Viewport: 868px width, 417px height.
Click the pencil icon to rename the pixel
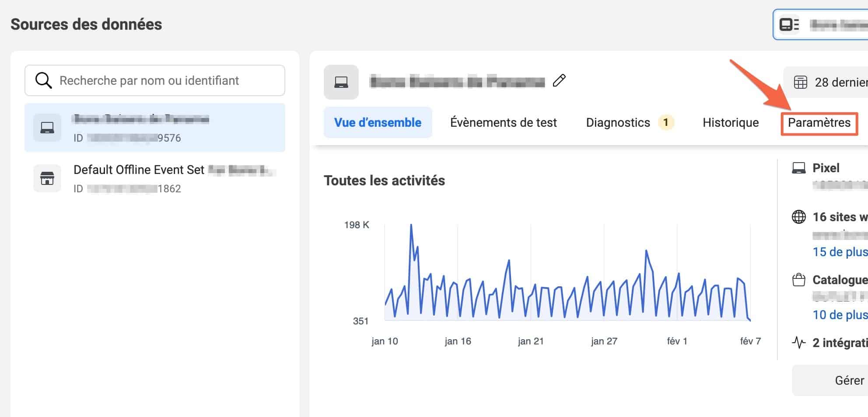(559, 80)
